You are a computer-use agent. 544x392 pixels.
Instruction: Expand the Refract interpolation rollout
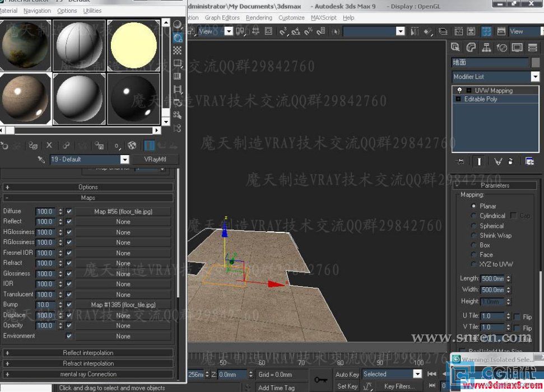(x=88, y=363)
